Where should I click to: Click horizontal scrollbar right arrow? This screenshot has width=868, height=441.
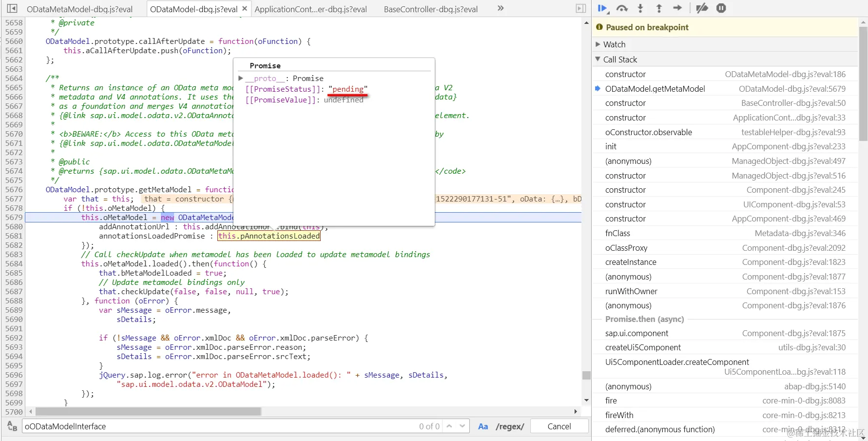[576, 412]
